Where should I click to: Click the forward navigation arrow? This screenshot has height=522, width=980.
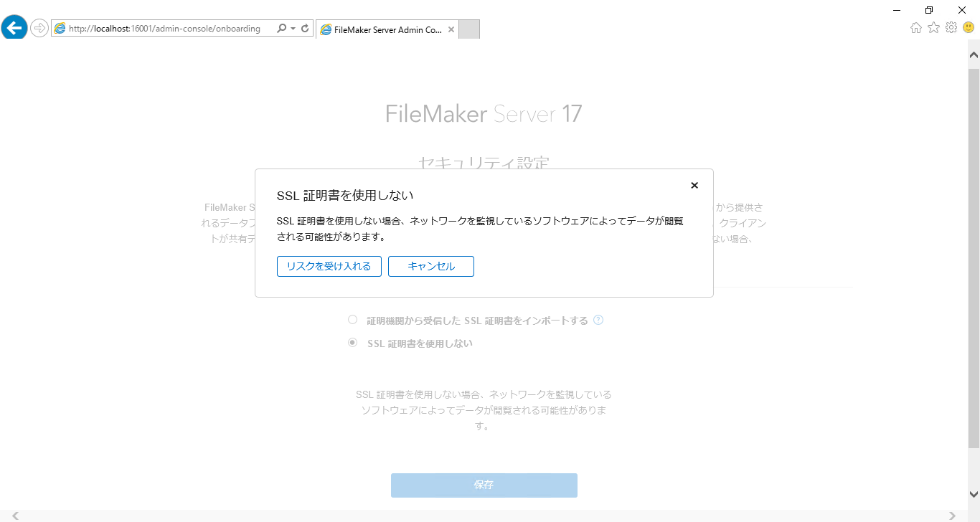(39, 28)
